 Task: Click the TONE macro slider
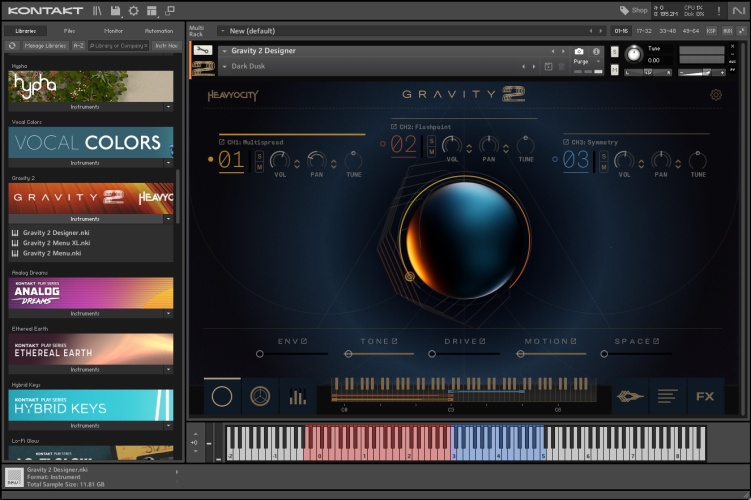pos(378,353)
